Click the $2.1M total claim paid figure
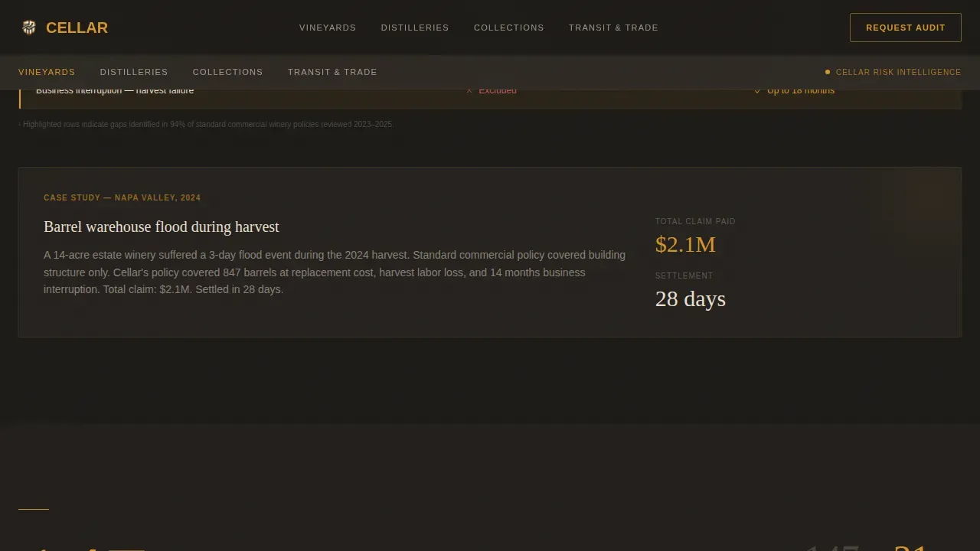The image size is (980, 551). pyautogui.click(x=685, y=244)
